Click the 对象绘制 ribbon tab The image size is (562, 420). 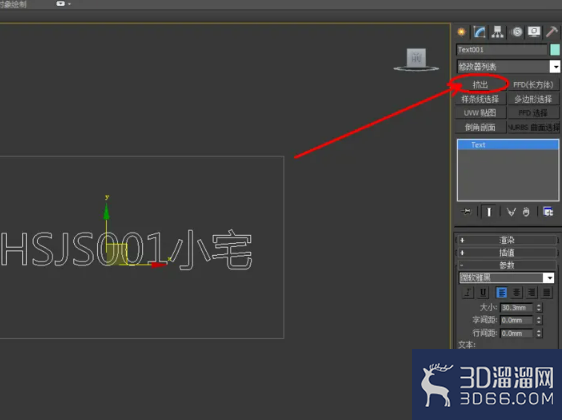13,4
